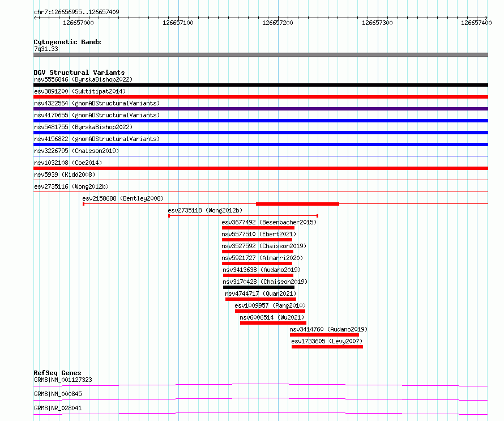Screen dimensions: 504x421
Task: Click the gray 7q31.33 cytogenetic band bar
Action: 260,55
